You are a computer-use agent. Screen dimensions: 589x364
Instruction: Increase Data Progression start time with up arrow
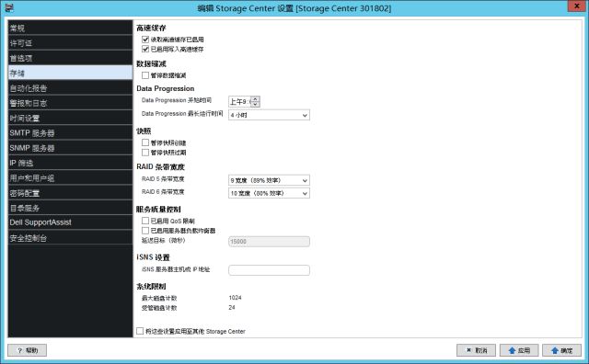click(x=256, y=99)
